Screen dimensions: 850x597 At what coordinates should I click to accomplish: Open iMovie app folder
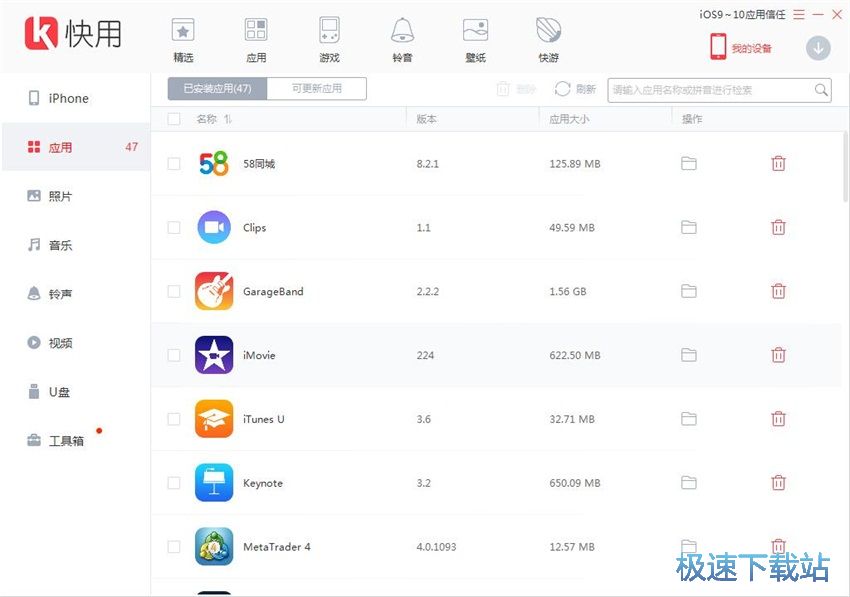(x=688, y=355)
